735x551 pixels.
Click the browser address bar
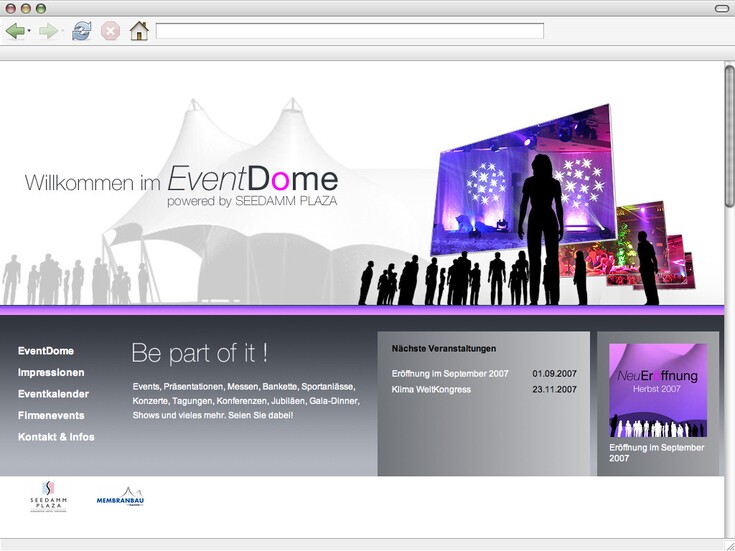(350, 31)
